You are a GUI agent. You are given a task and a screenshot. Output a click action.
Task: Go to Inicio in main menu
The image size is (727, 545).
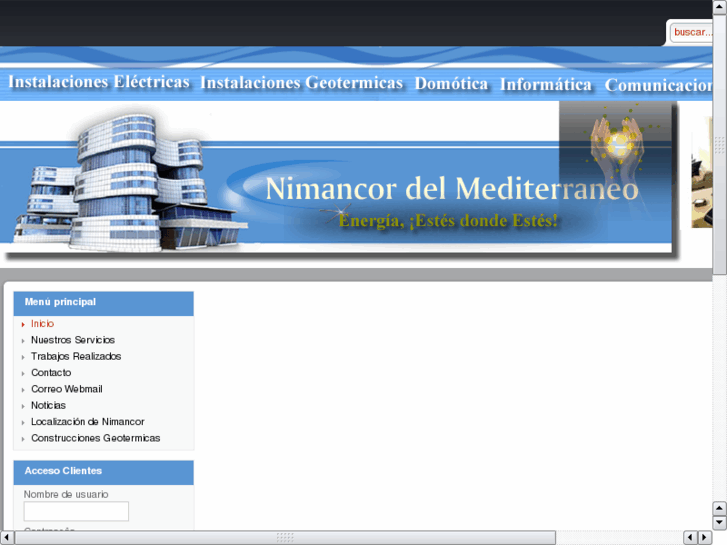pyautogui.click(x=42, y=324)
